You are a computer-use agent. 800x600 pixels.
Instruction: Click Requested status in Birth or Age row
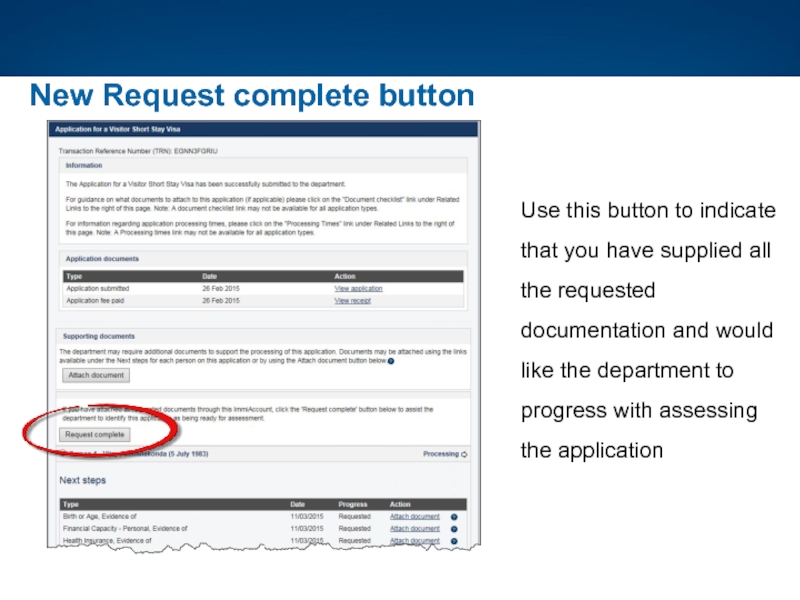[x=355, y=517]
